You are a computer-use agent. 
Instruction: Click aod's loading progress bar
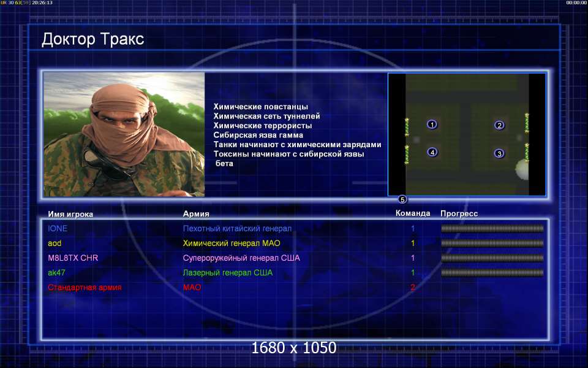(x=492, y=243)
